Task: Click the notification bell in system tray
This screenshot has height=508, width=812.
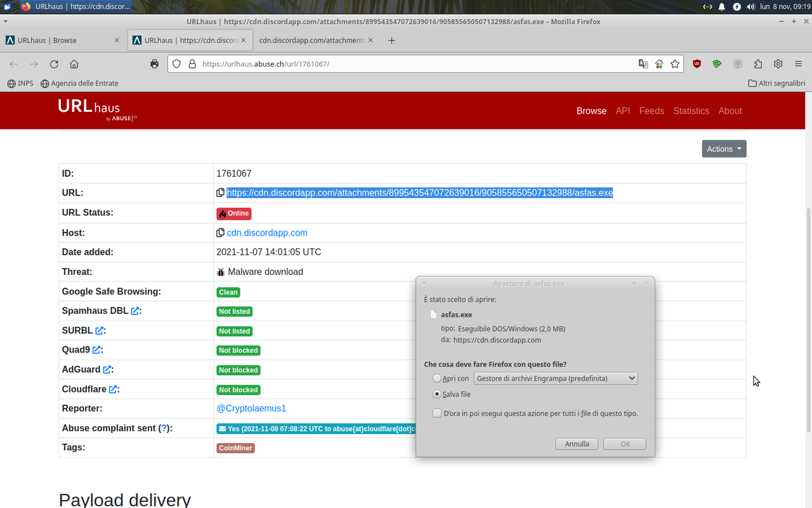Action: [722, 6]
